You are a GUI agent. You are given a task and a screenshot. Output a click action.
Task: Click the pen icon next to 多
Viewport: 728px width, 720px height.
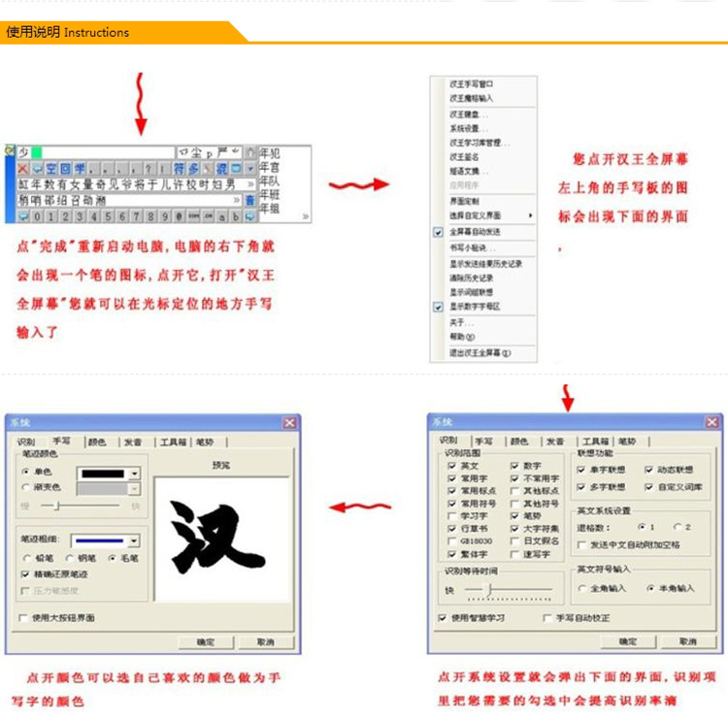pos(208,169)
